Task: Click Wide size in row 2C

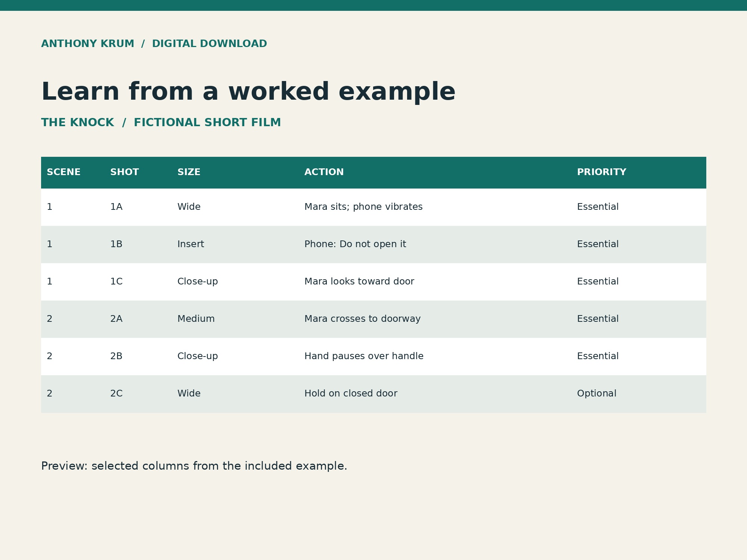Action: coord(189,393)
